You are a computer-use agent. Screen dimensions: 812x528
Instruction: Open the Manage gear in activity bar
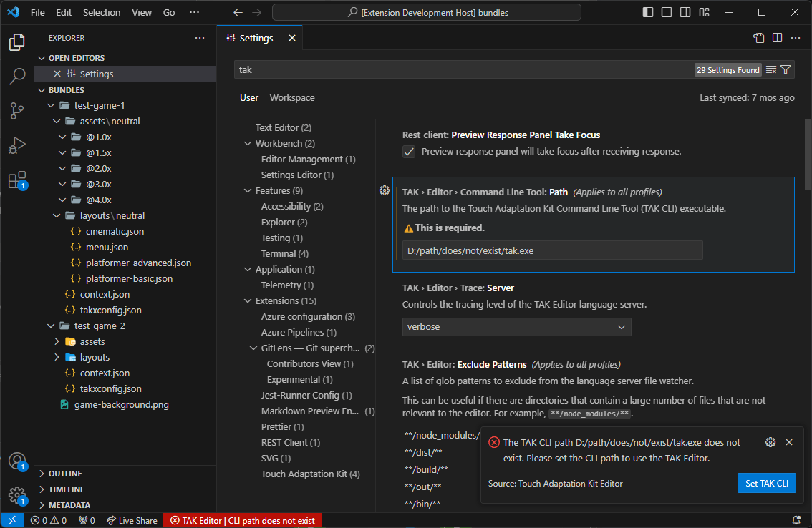(x=16, y=495)
